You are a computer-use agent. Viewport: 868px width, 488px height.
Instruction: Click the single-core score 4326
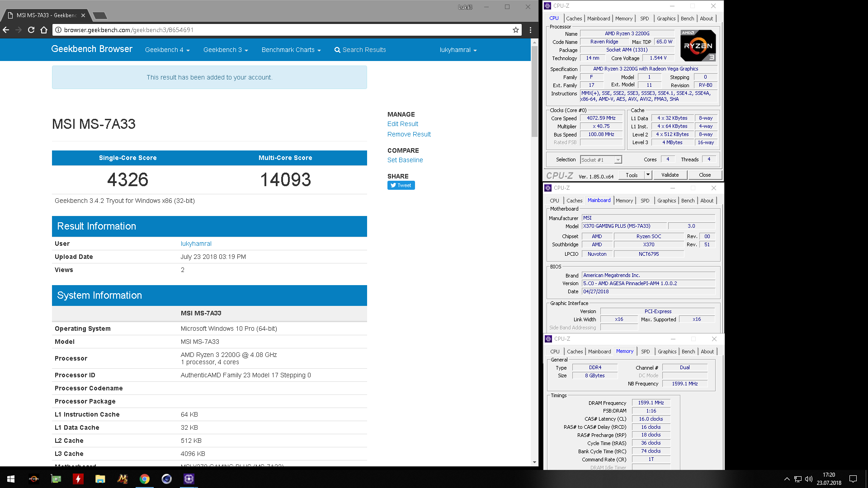pos(128,180)
